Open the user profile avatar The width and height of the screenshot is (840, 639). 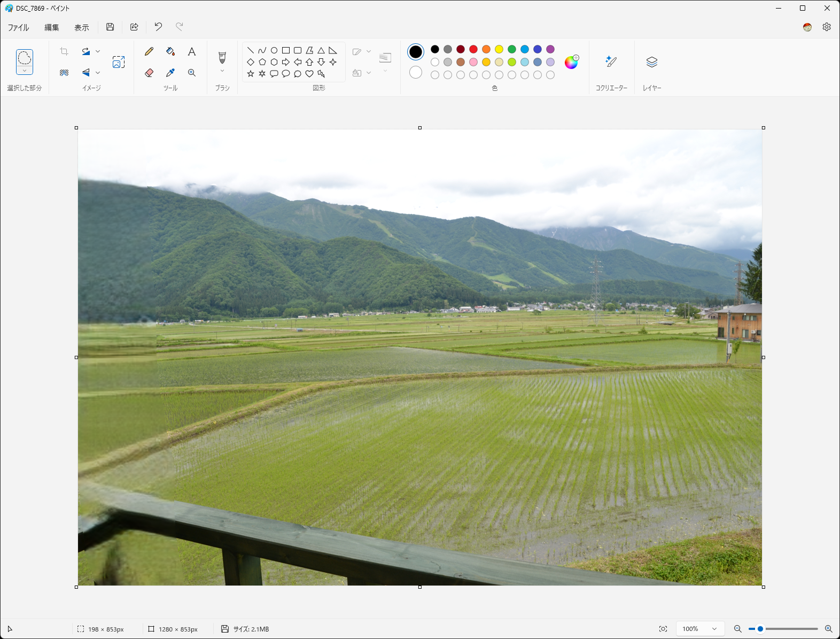point(807,27)
